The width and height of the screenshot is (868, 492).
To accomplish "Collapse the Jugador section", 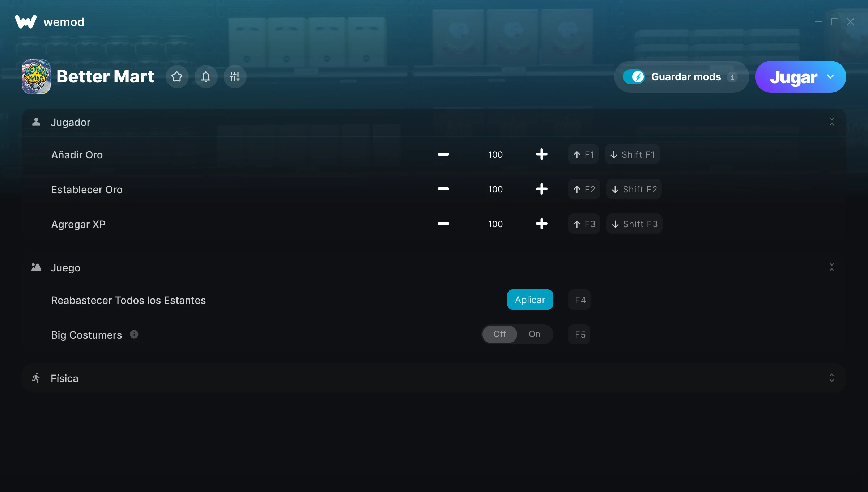I will [831, 122].
